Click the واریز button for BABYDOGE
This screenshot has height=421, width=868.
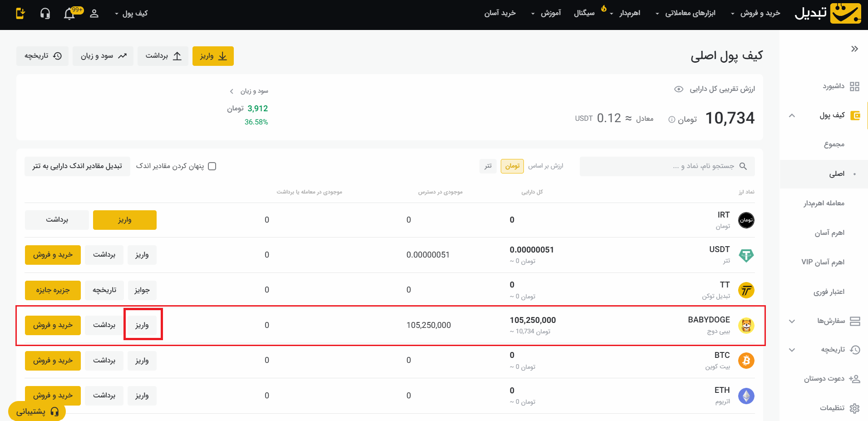tap(142, 325)
